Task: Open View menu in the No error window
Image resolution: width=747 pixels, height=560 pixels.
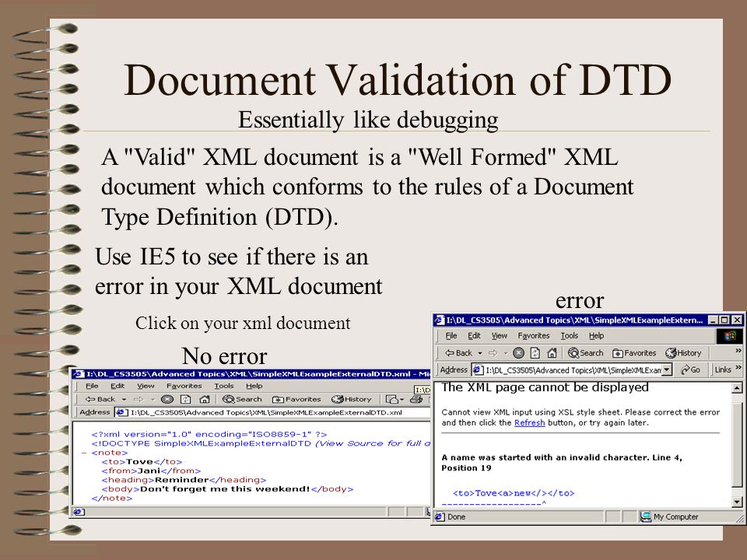Action: (146, 386)
